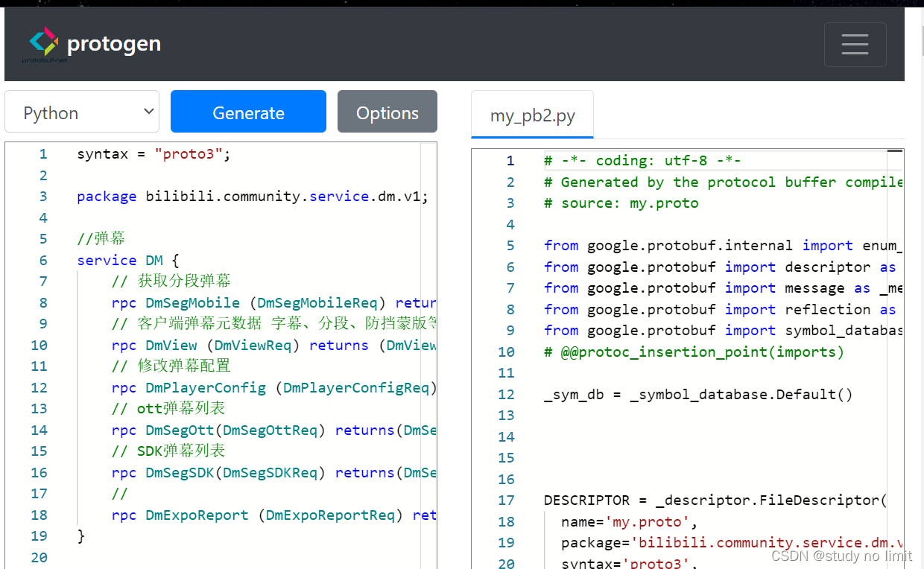Click the "# -*- coding: utf-8 -*-" line
The width and height of the screenshot is (924, 569).
click(x=642, y=161)
